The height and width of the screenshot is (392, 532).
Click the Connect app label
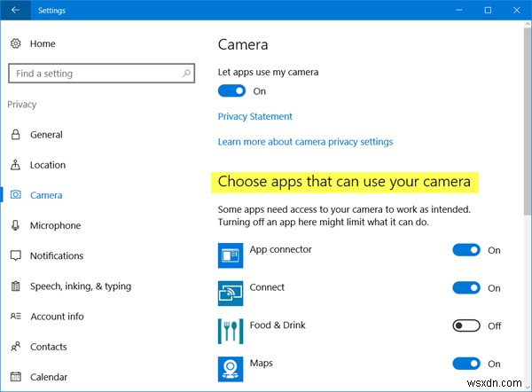coord(267,287)
